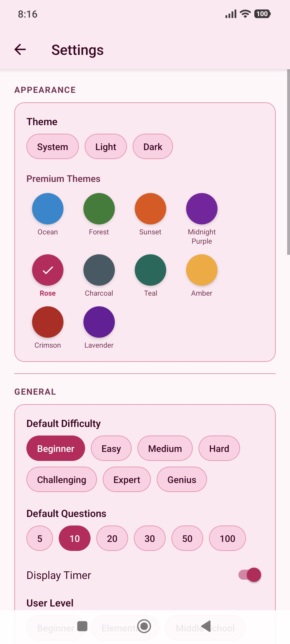Tap the Wi-Fi status icon
This screenshot has width=290, height=644.
coord(245,14)
